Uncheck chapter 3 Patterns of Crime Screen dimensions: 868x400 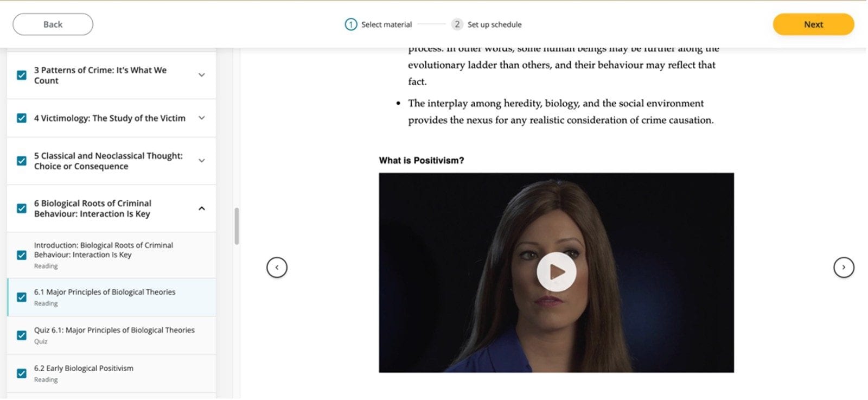(x=22, y=75)
